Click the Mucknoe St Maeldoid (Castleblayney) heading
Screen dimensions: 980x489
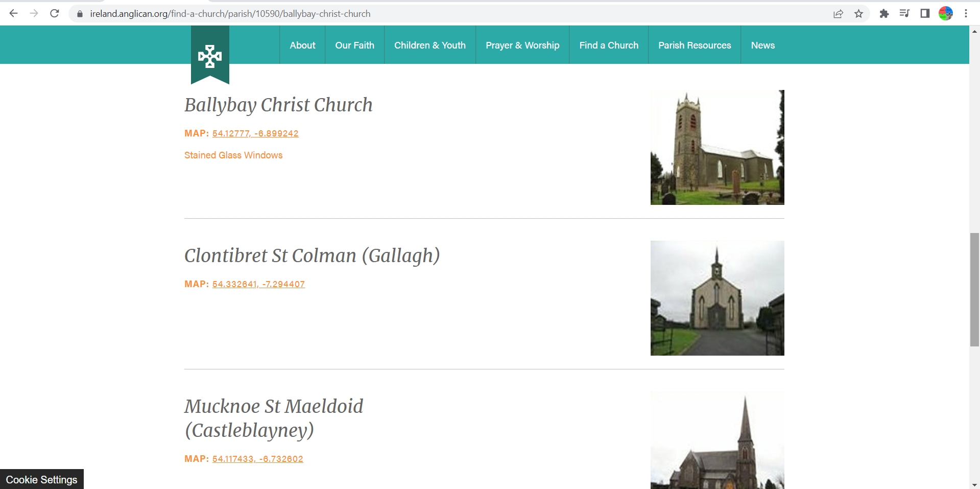274,418
